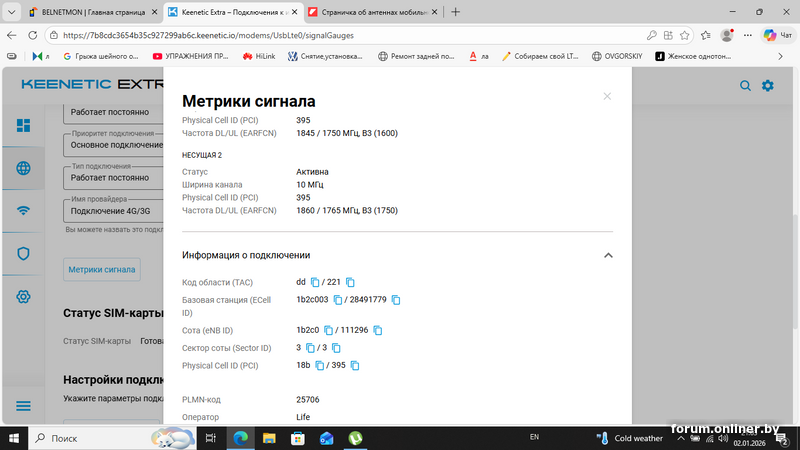
Task: Open uTorrent from the taskbar
Action: point(356,438)
